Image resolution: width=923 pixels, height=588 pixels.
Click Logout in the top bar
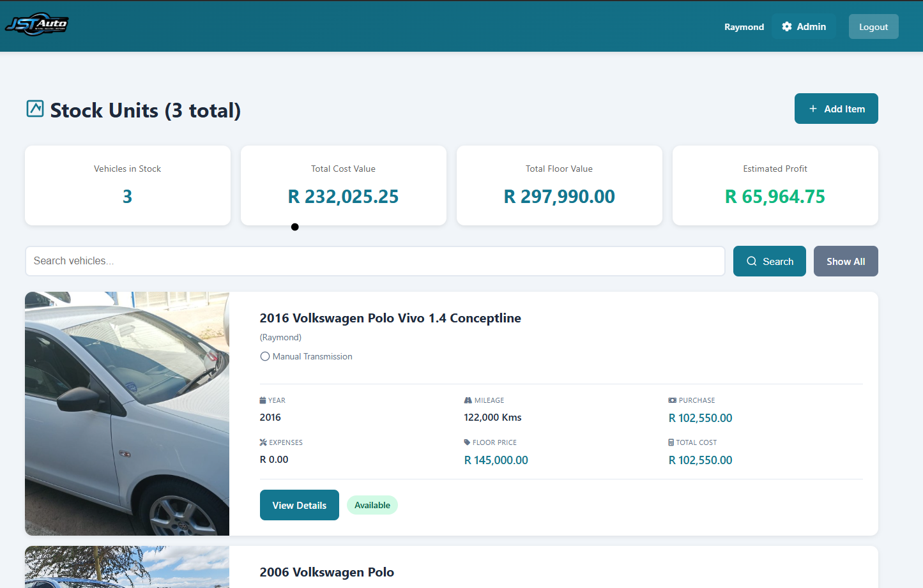[873, 26]
